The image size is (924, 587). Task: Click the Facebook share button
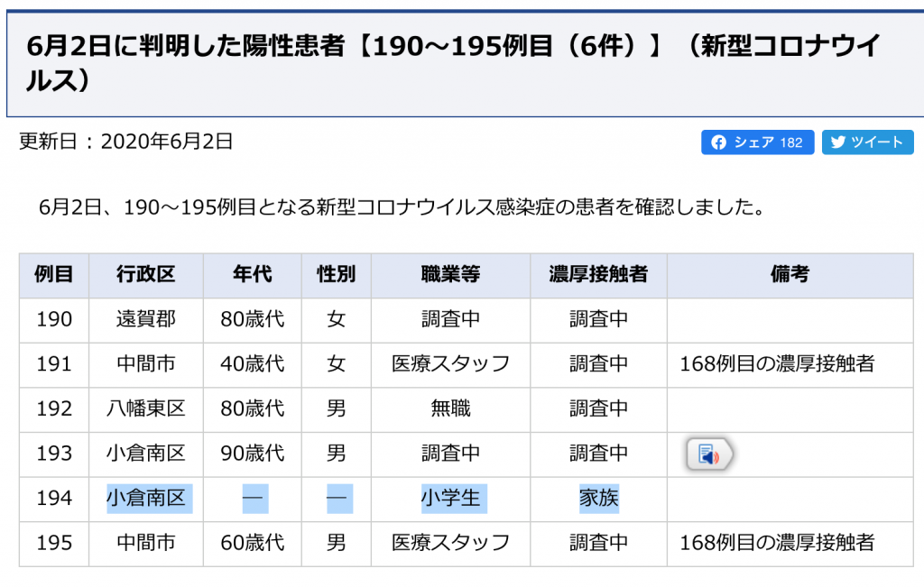[x=757, y=142]
